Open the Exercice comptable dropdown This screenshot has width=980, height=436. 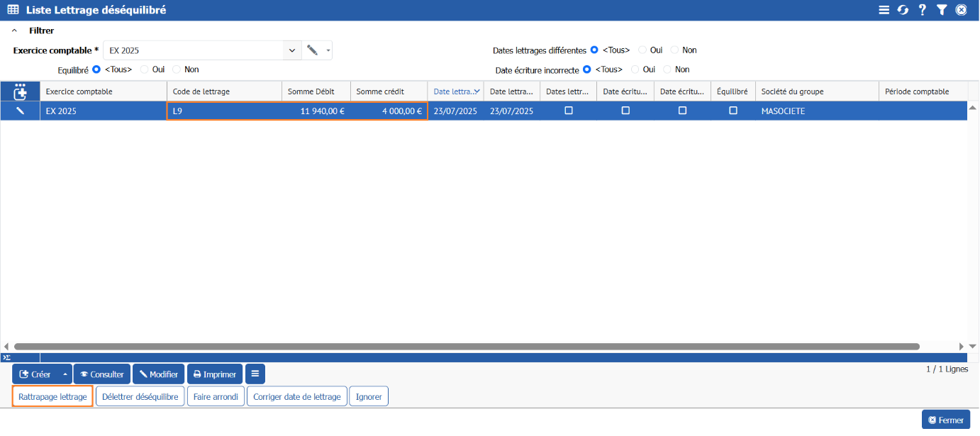pos(292,51)
